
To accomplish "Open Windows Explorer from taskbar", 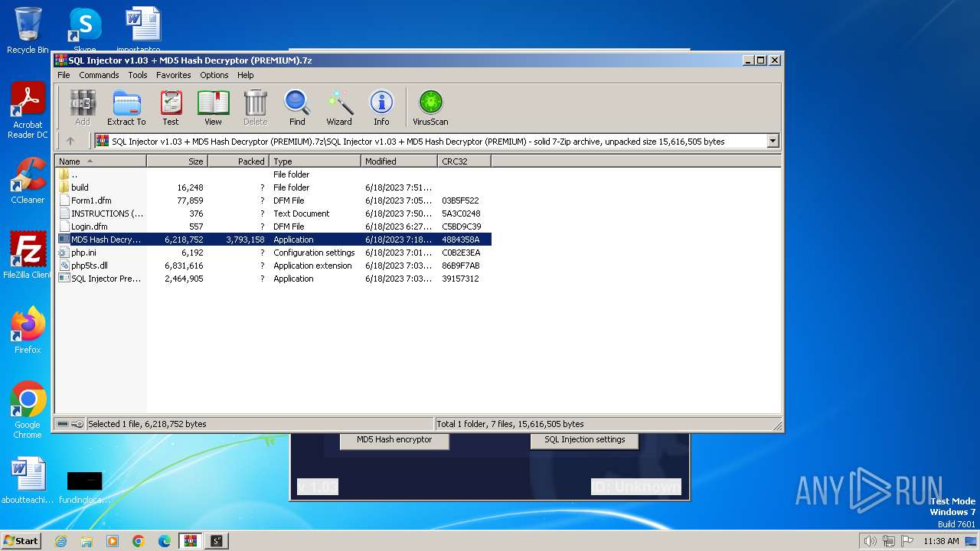I will 87,541.
